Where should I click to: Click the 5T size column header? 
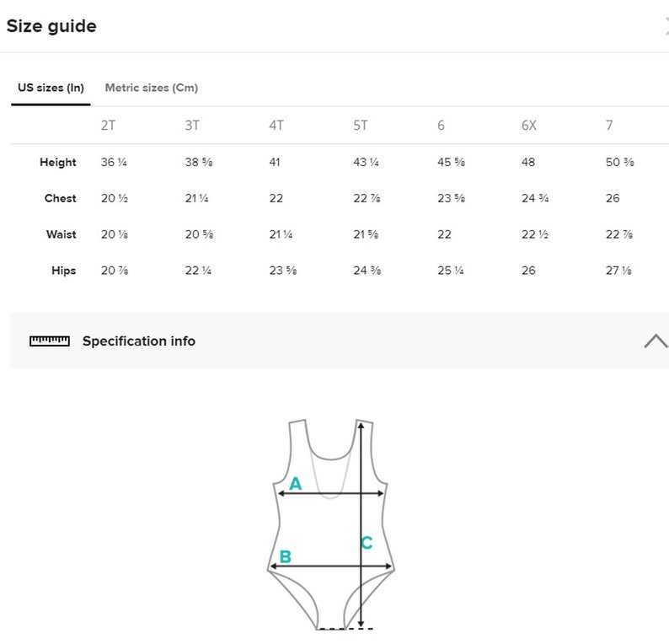[361, 125]
